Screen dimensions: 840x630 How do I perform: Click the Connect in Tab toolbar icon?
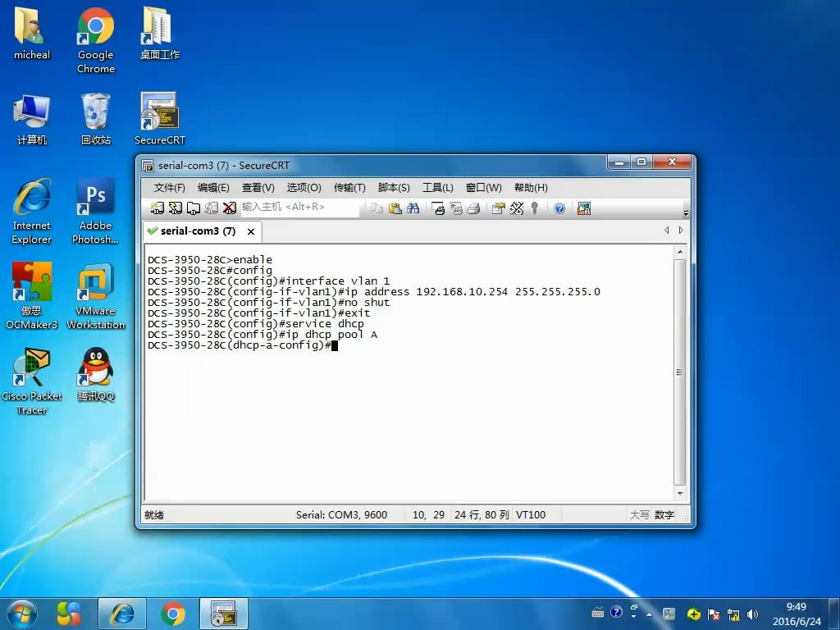194,208
